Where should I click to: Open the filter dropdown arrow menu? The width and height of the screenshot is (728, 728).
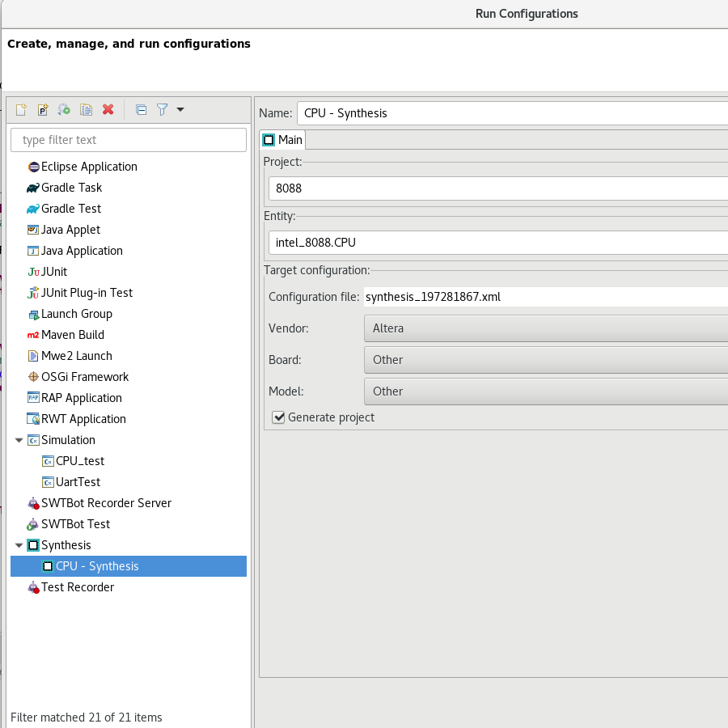click(x=180, y=110)
